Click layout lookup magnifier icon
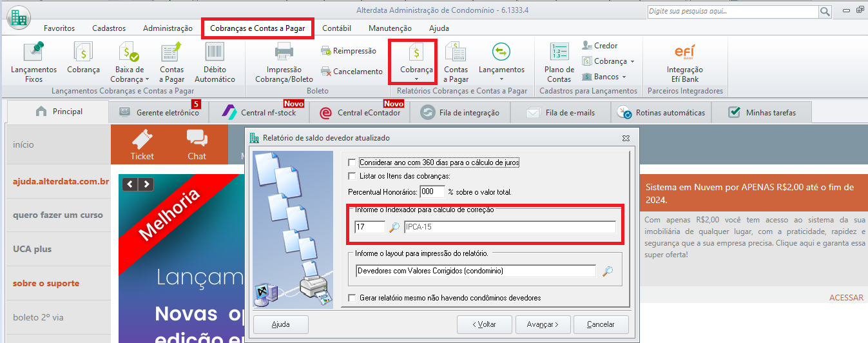This screenshot has height=343, width=868. [x=607, y=271]
